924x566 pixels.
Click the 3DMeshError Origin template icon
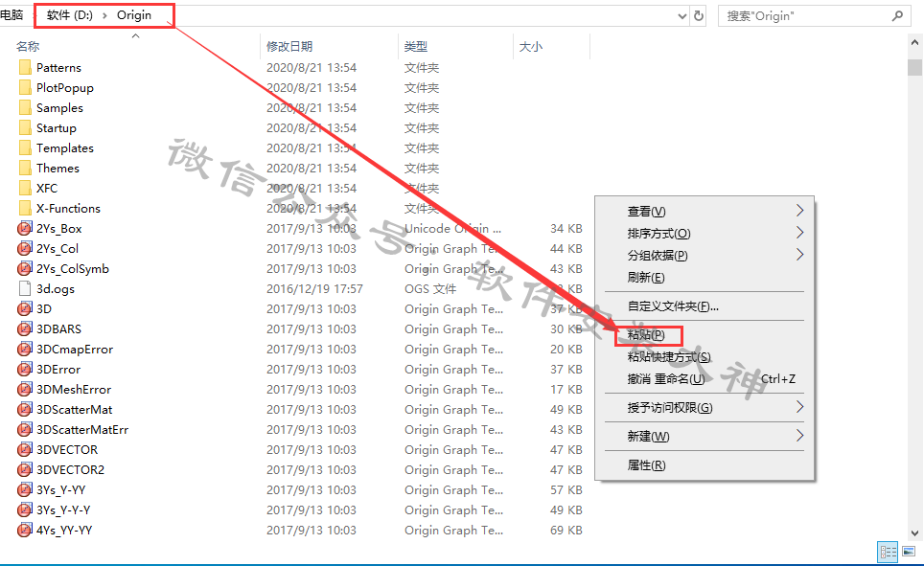point(25,390)
